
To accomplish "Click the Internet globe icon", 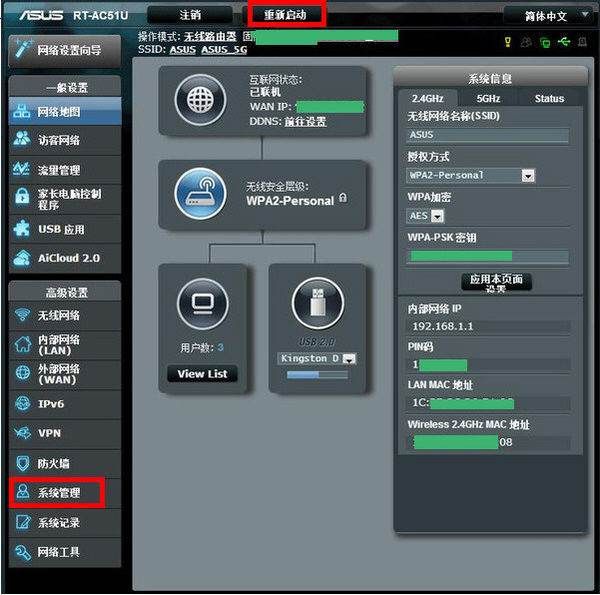I will pos(201,100).
